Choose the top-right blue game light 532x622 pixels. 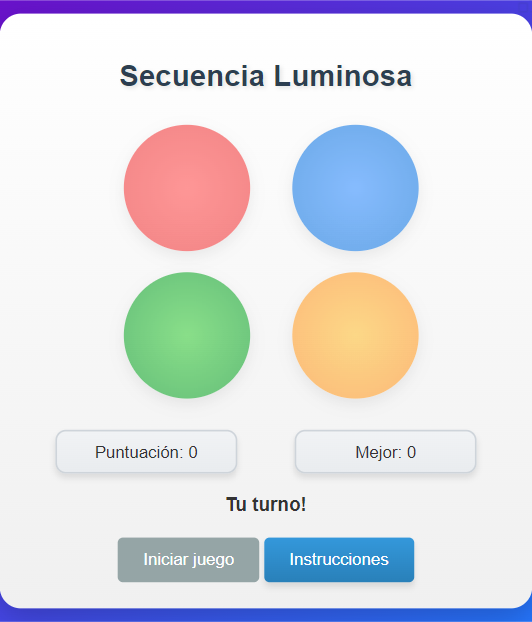355,188
